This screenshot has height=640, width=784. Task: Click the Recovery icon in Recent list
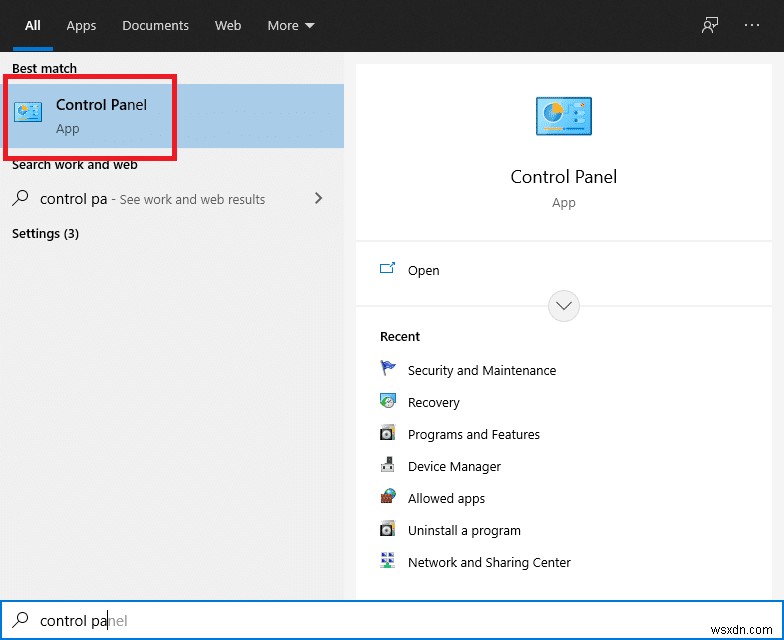388,400
